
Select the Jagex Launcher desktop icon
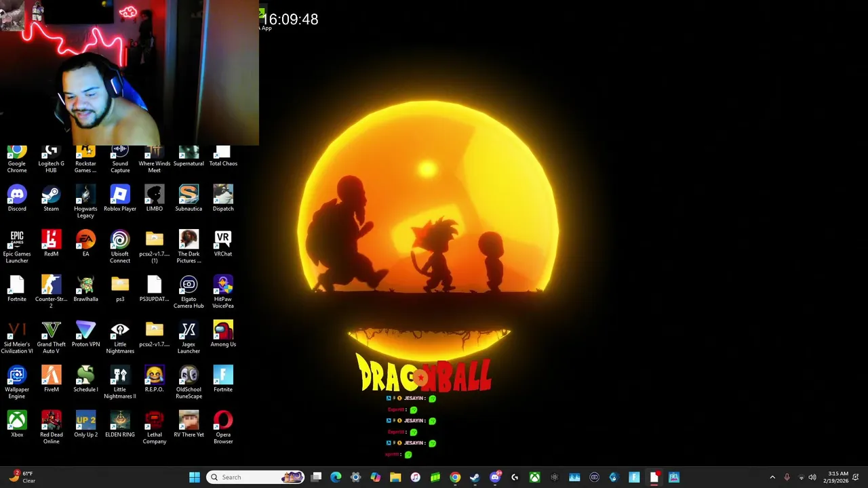point(189,338)
